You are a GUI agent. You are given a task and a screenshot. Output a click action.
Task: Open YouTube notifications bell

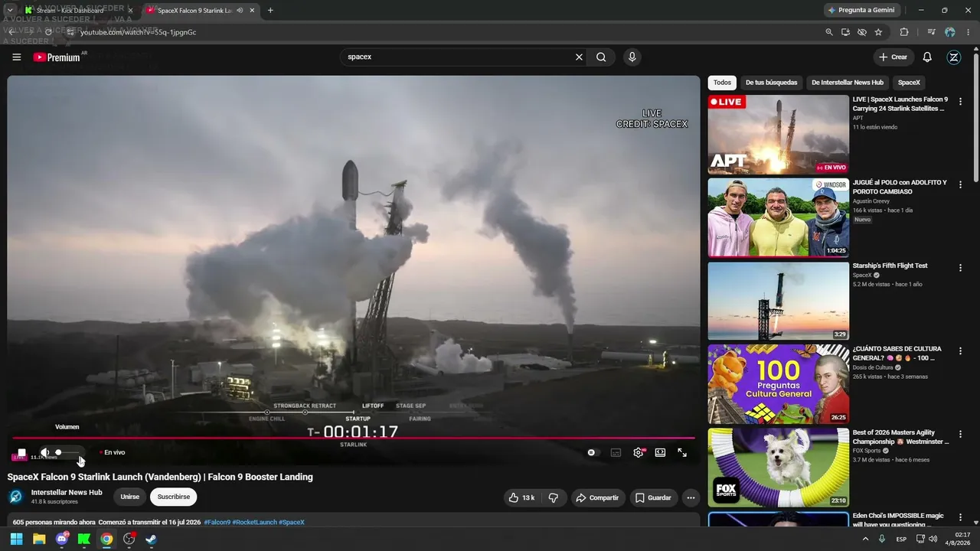[927, 57]
